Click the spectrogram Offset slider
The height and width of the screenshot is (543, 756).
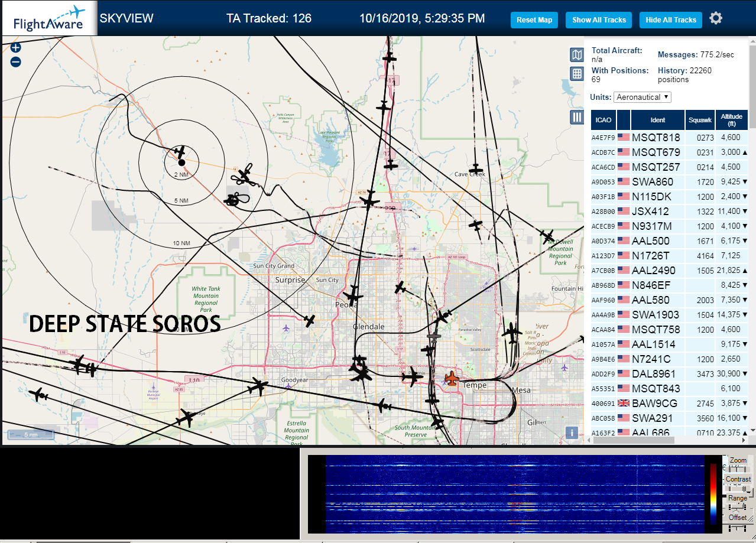(x=738, y=527)
